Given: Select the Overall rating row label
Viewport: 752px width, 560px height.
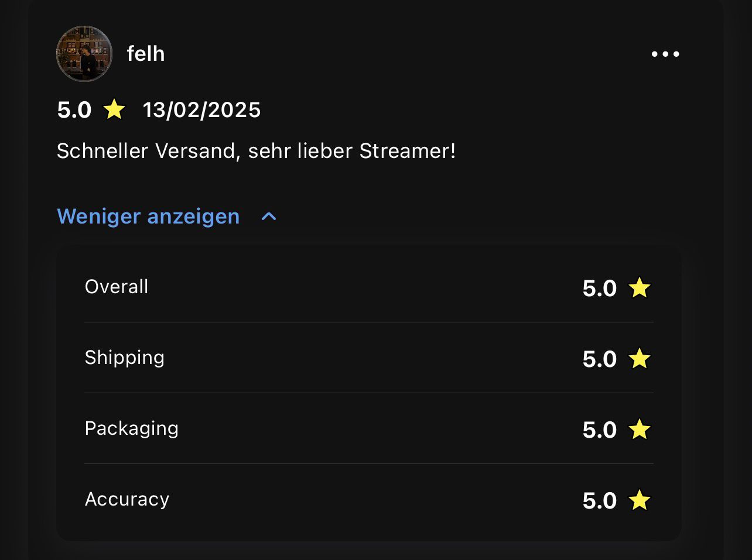Looking at the screenshot, I should [117, 287].
